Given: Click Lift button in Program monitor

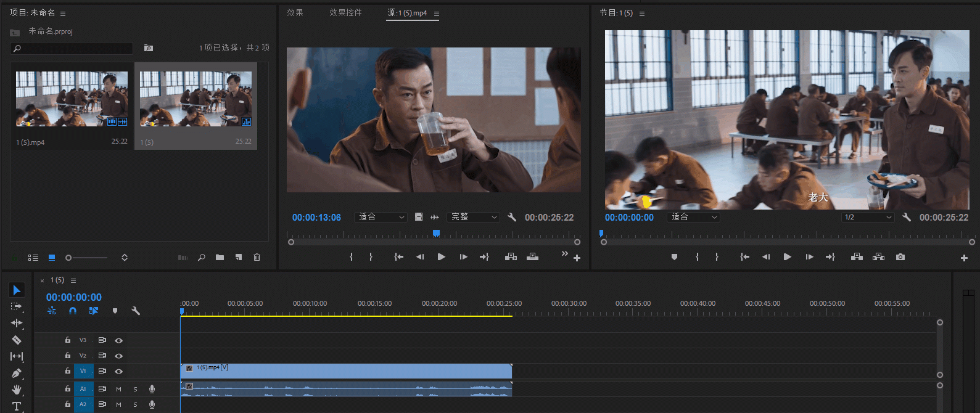Looking at the screenshot, I should [x=857, y=257].
